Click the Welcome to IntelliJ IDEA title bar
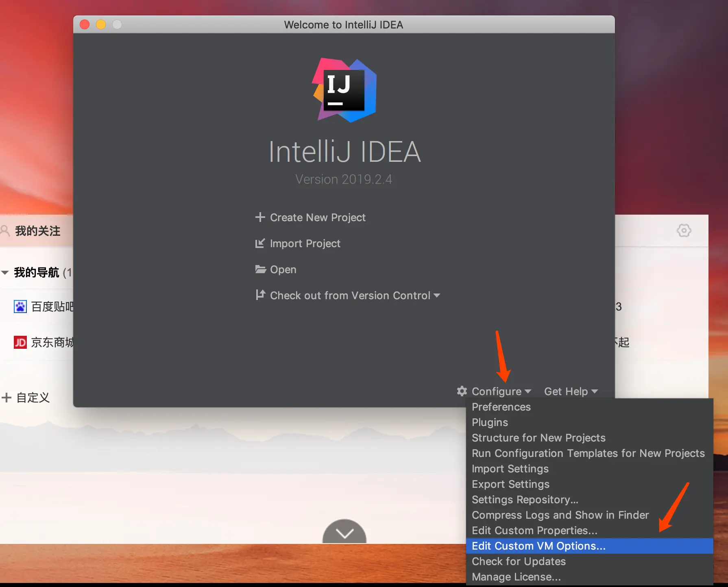The image size is (728, 587). [x=344, y=24]
